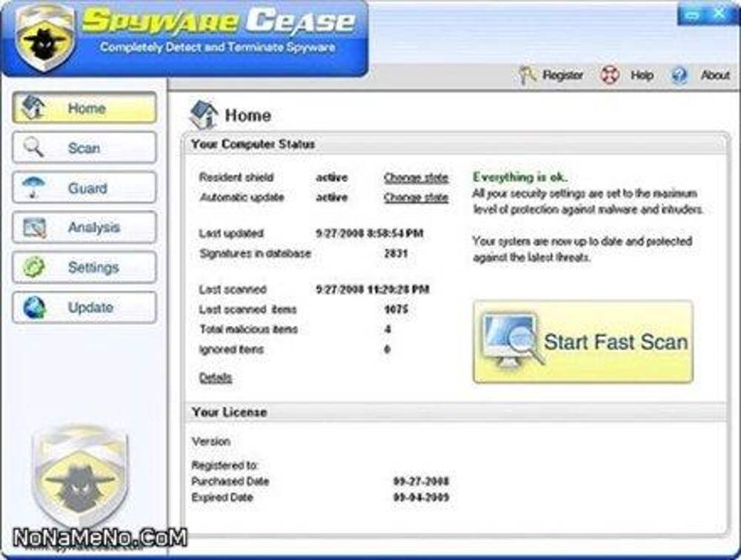Select the Home section label
The image size is (741, 560).
coord(87,108)
